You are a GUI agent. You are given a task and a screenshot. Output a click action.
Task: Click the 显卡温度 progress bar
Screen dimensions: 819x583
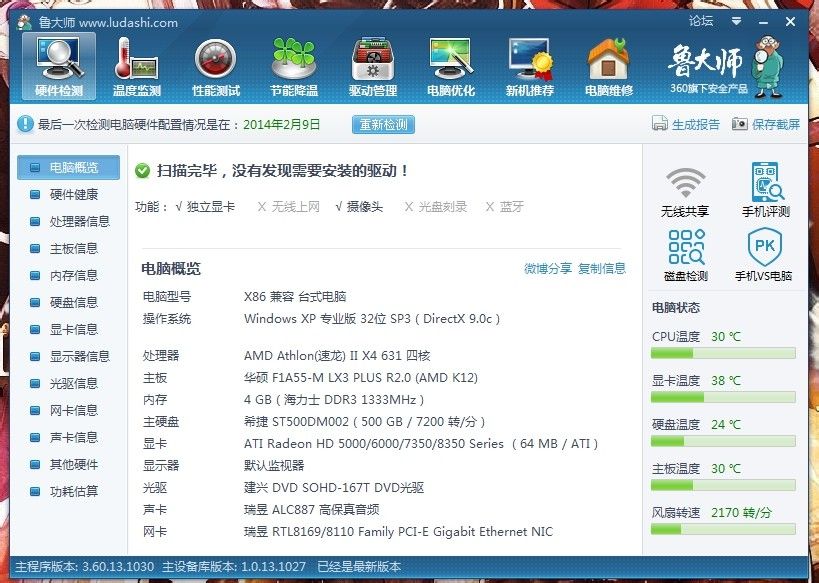coord(723,398)
